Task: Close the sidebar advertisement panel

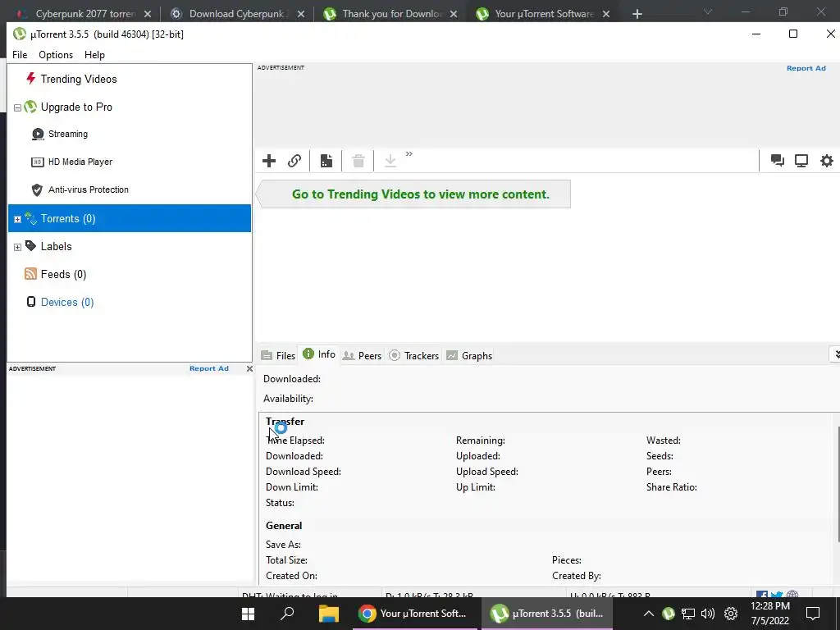Action: point(249,368)
